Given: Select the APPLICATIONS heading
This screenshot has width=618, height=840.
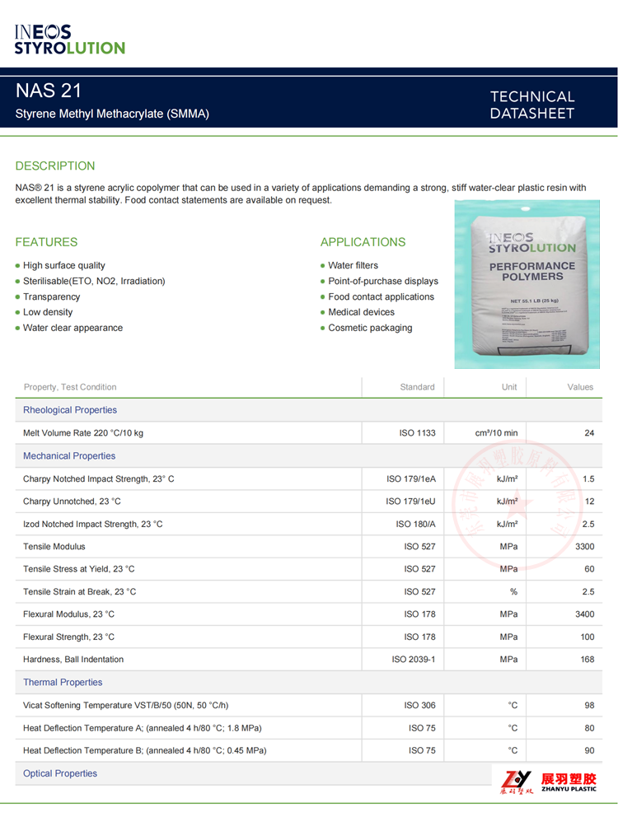Looking at the screenshot, I should [x=363, y=242].
